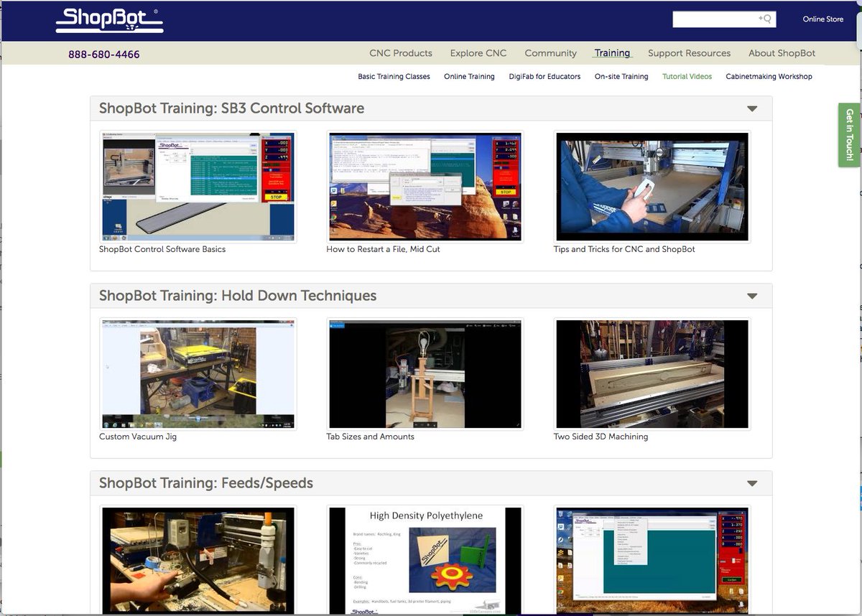The width and height of the screenshot is (862, 616).
Task: Select Tutorial Videos submenu link
Action: [687, 76]
